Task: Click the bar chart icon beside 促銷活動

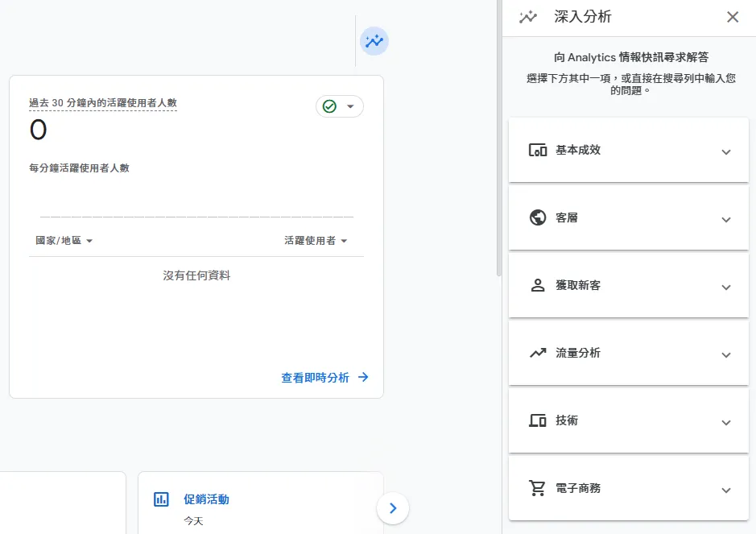Action: [161, 499]
